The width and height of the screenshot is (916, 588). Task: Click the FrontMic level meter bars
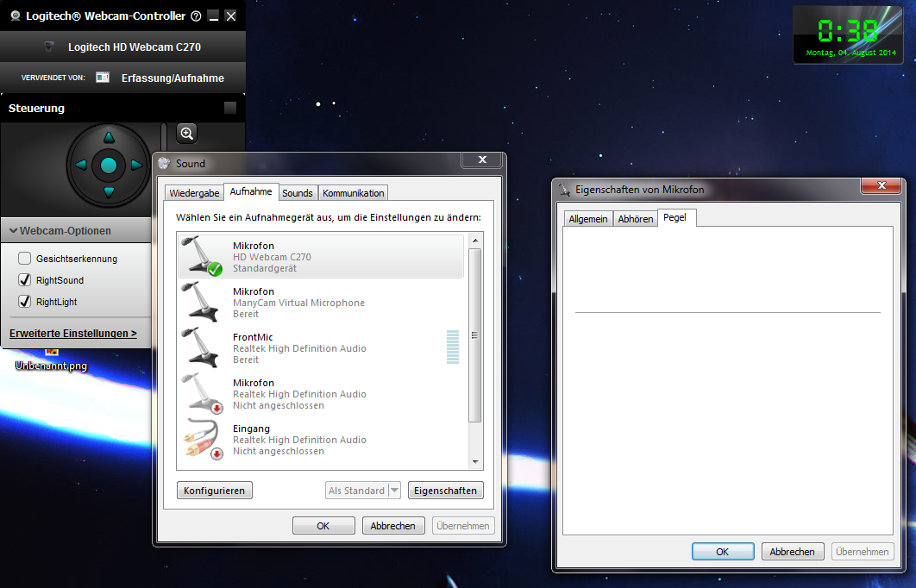point(453,347)
